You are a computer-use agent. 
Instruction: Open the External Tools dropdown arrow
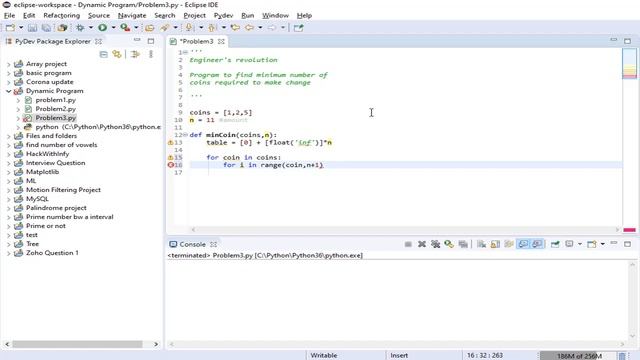click(x=136, y=28)
